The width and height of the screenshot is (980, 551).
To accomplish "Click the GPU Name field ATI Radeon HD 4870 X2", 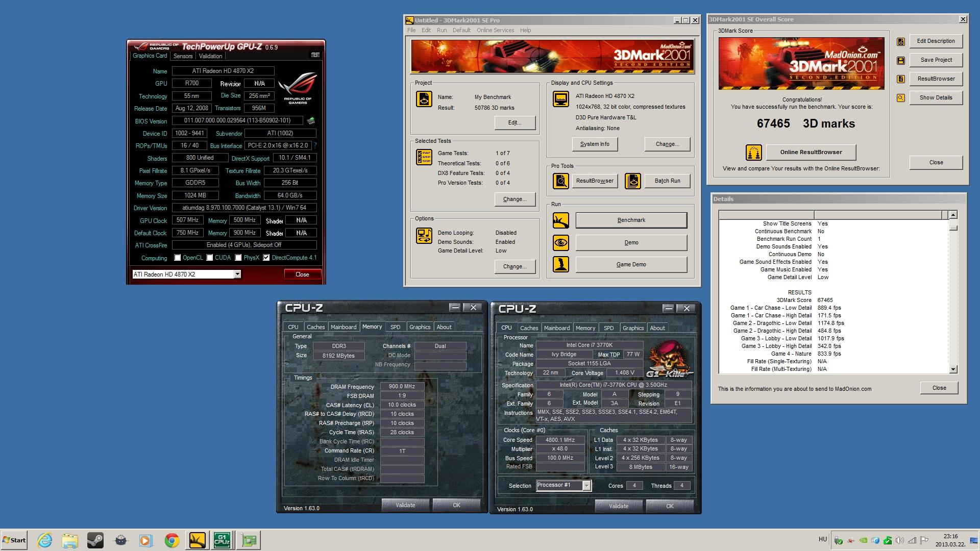I will [x=223, y=71].
